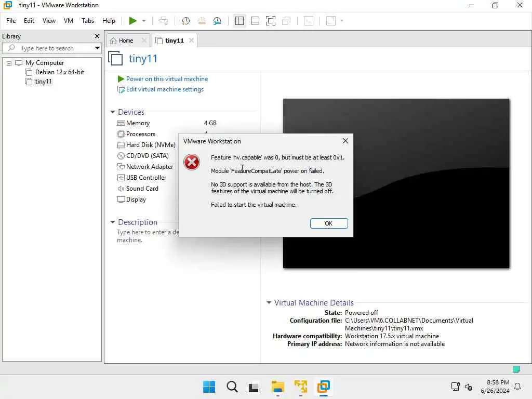532x399 pixels.
Task: Open notifications bell in system tray
Action: tap(518, 387)
